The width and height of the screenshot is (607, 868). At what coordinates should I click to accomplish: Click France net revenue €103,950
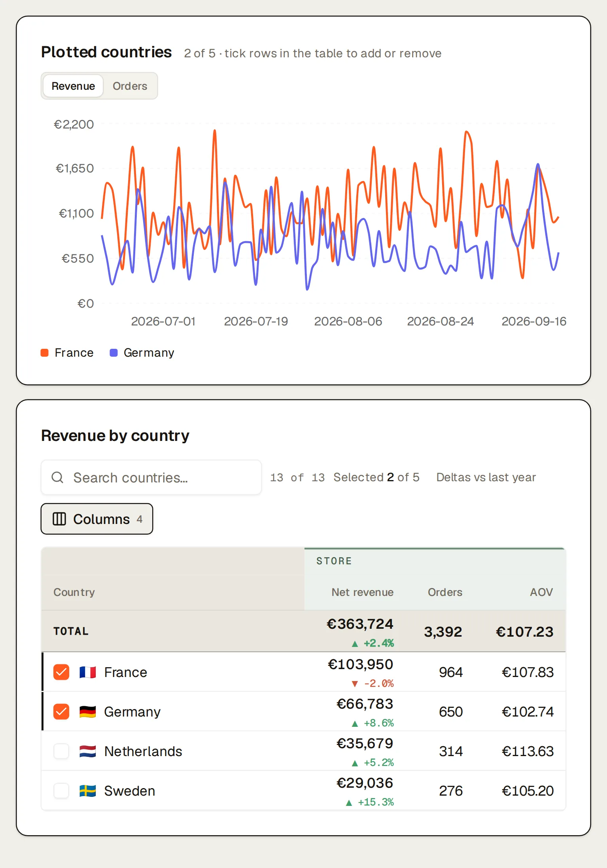tap(360, 664)
